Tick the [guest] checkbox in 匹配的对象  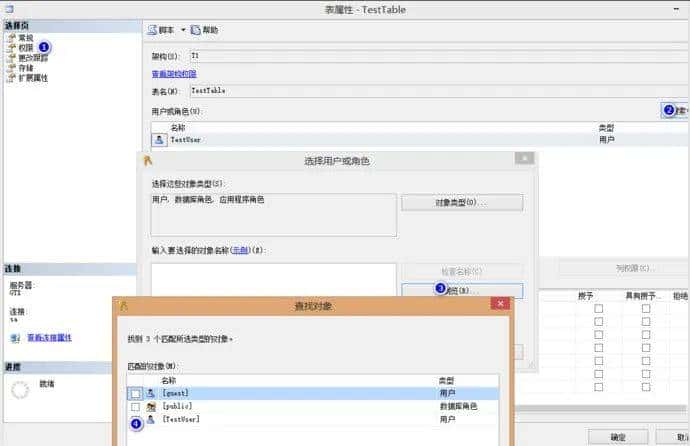136,394
